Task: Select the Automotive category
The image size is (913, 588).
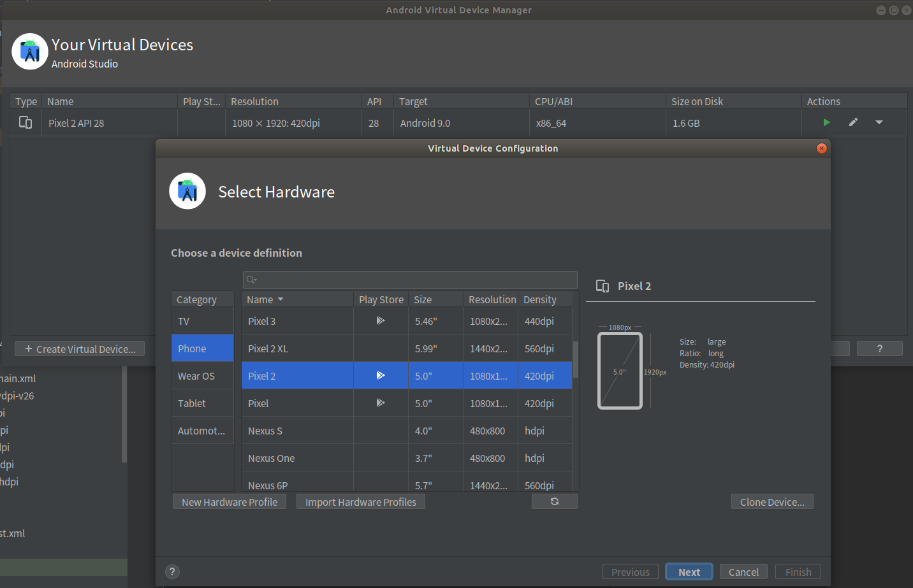Action: 203,431
